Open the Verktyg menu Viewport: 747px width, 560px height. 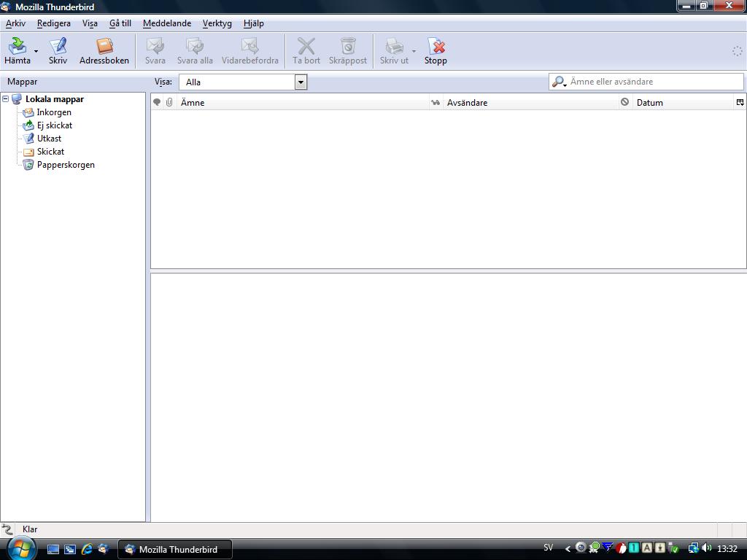[217, 23]
